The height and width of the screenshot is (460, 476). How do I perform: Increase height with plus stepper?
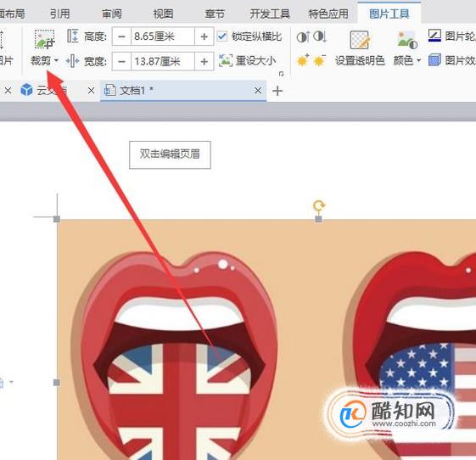[x=204, y=36]
